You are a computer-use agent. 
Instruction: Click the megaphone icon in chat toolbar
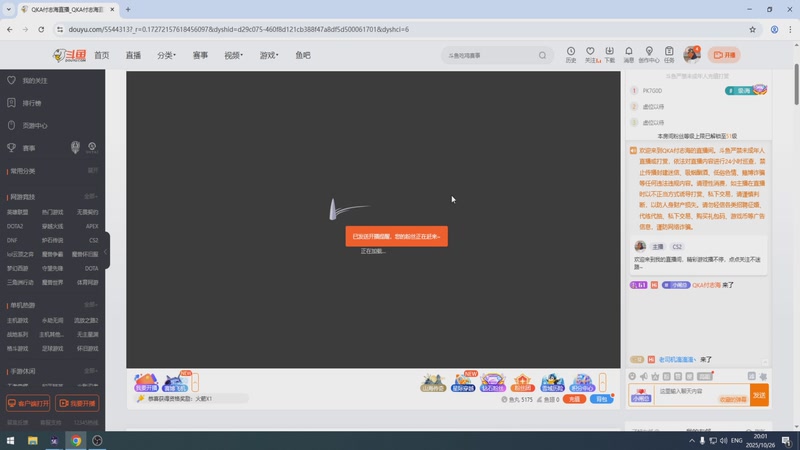coord(644,377)
